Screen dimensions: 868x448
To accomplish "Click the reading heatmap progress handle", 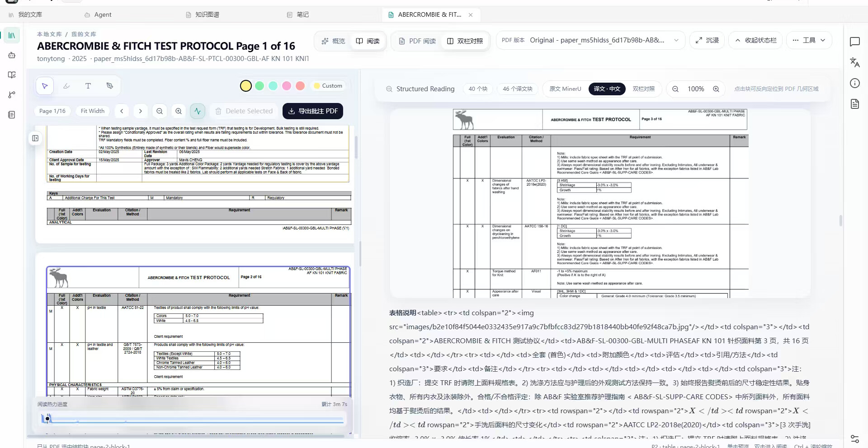I will [47, 419].
